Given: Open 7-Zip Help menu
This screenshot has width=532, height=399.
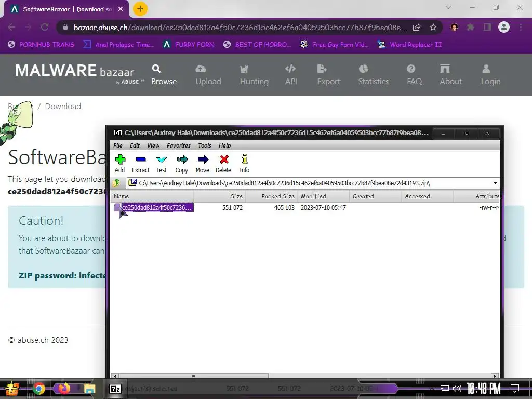Looking at the screenshot, I should click(x=224, y=145).
